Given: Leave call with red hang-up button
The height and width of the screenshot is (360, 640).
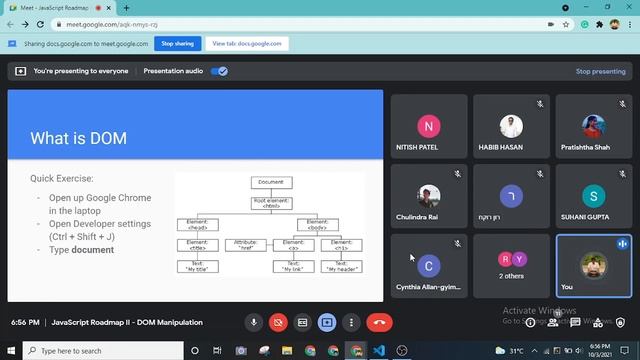Looking at the screenshot, I should 380,322.
